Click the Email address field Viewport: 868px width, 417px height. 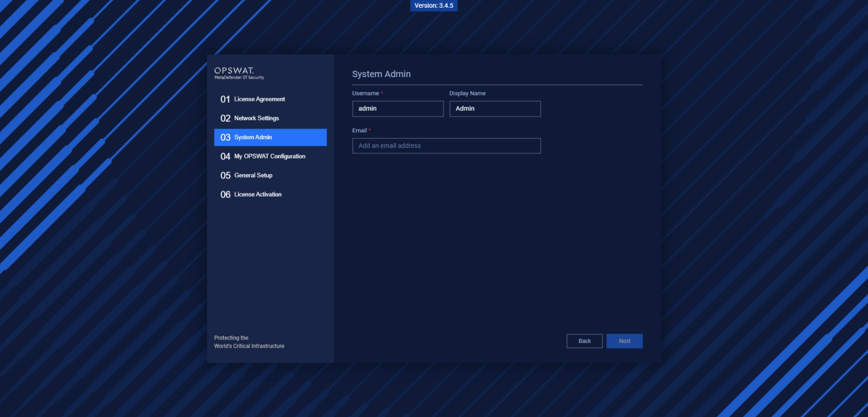pos(447,146)
